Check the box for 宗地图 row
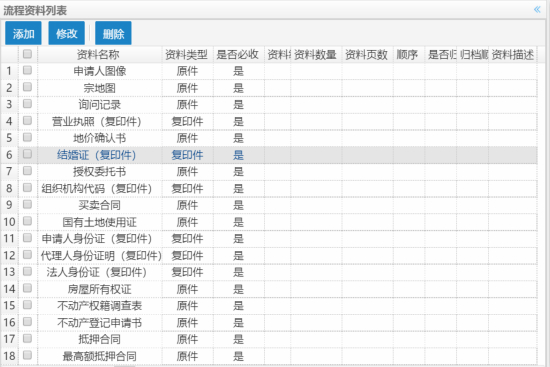Viewport: 550px width, 367px height. 27,87
